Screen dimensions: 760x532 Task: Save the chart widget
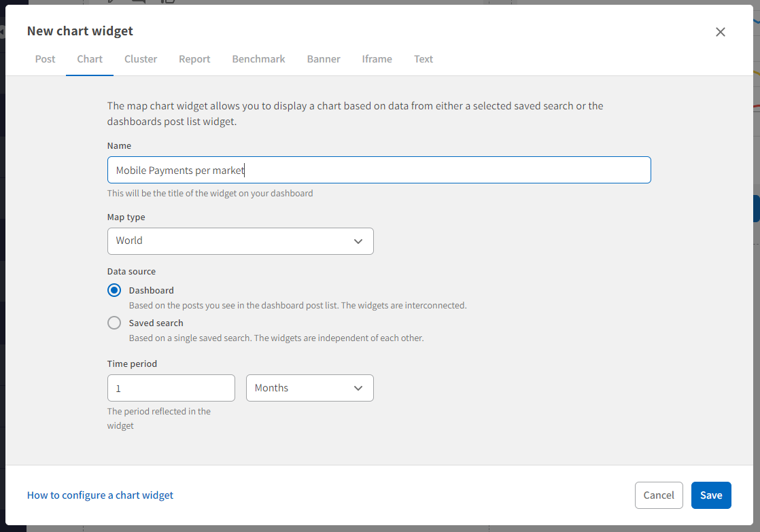click(x=710, y=495)
